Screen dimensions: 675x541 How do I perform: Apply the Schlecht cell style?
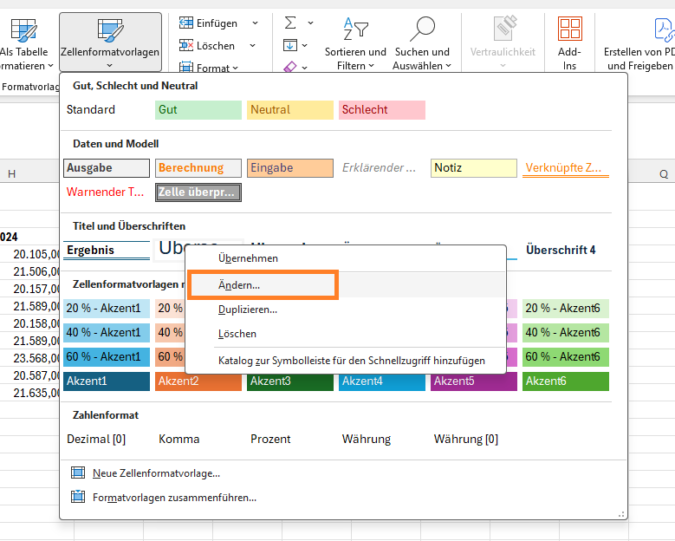381,110
